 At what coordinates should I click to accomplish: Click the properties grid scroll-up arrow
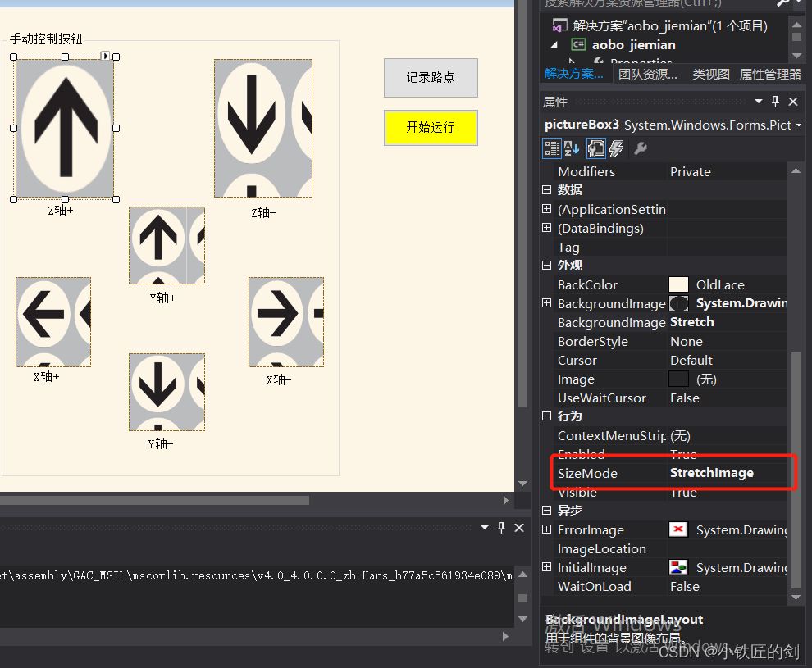point(796,170)
